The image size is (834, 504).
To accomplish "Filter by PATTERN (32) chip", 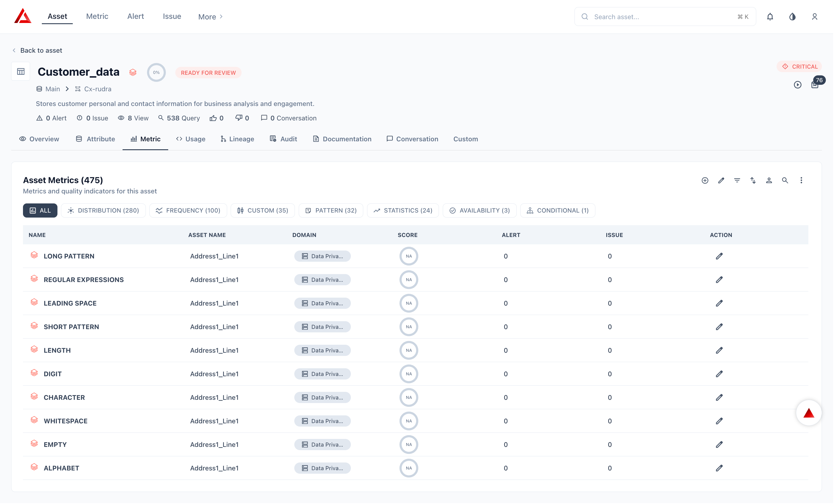I will click(331, 211).
